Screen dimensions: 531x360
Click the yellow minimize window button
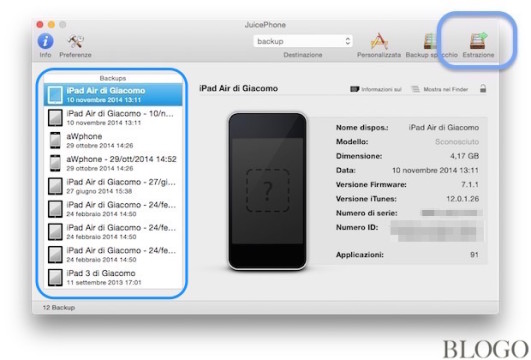click(51, 24)
